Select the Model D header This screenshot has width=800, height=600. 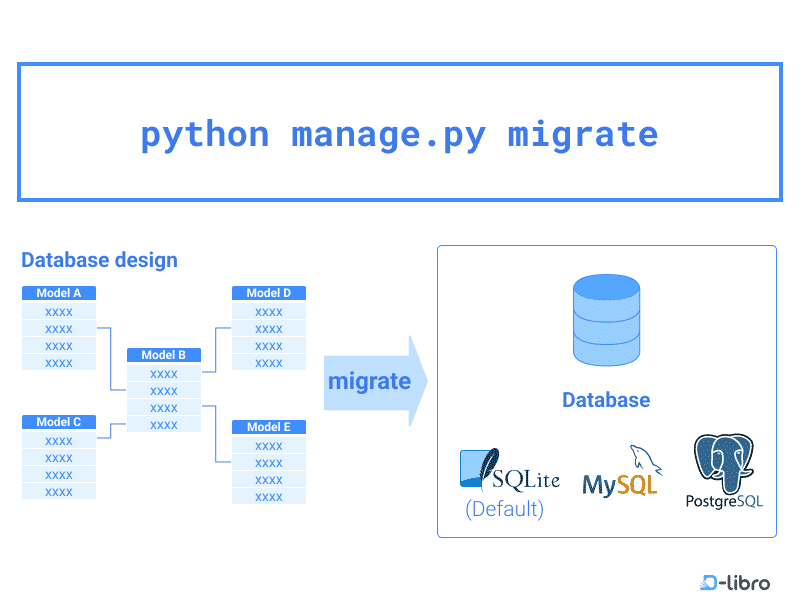tap(268, 293)
